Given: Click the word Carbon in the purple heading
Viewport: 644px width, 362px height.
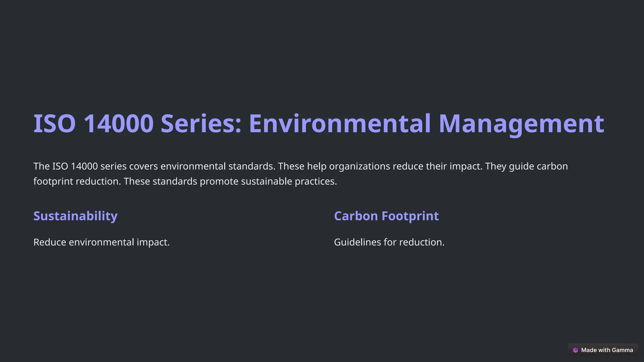Looking at the screenshot, I should tap(356, 216).
